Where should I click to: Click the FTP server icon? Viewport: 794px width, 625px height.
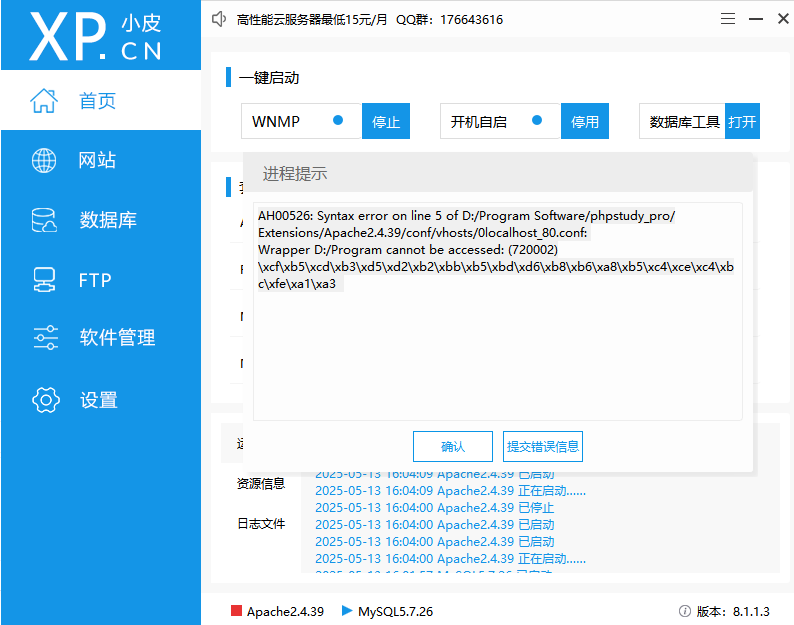[44, 280]
